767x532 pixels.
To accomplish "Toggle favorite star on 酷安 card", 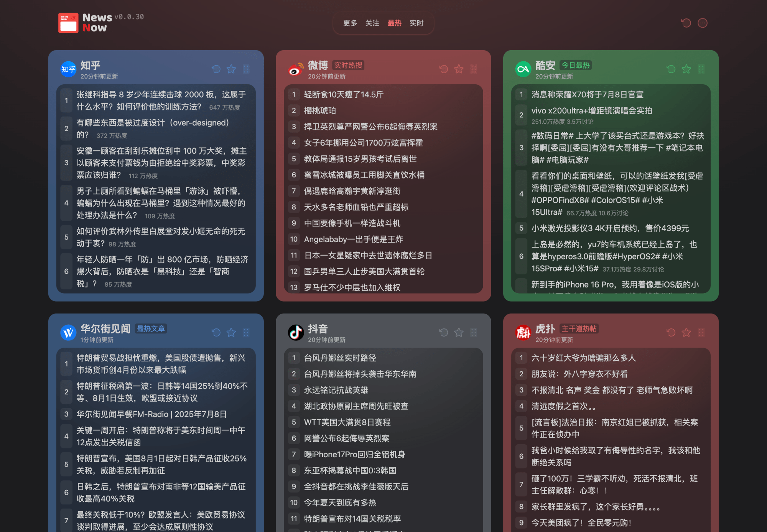I will click(686, 69).
